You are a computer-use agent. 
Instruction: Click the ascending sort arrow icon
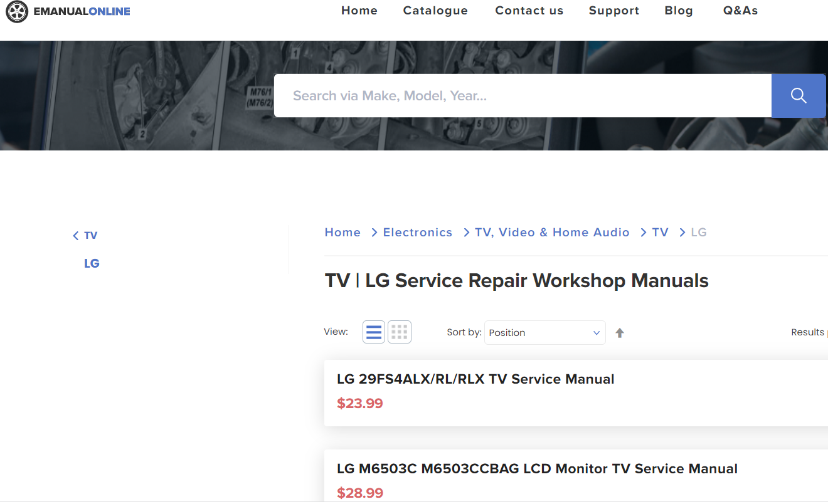click(620, 333)
